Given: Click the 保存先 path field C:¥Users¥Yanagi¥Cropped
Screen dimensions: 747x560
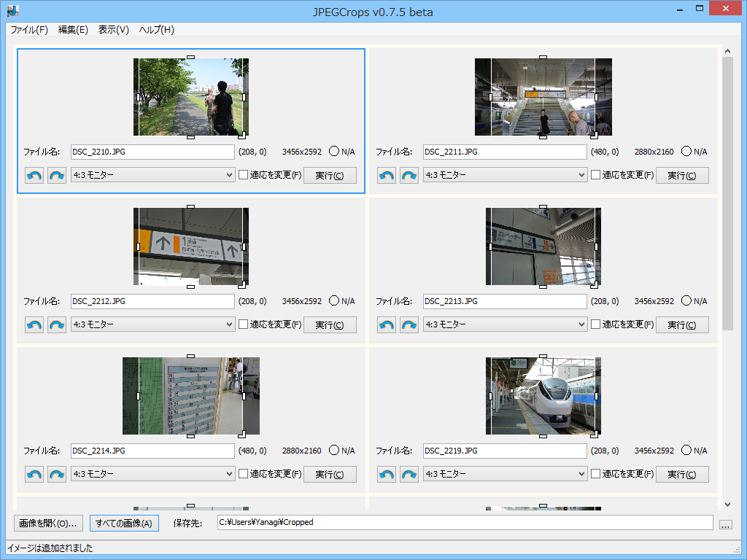Looking at the screenshot, I should coord(465,522).
